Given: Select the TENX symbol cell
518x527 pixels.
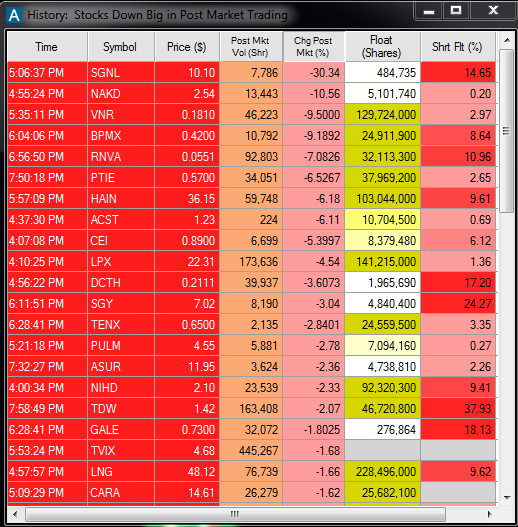Looking at the screenshot, I should tap(121, 325).
